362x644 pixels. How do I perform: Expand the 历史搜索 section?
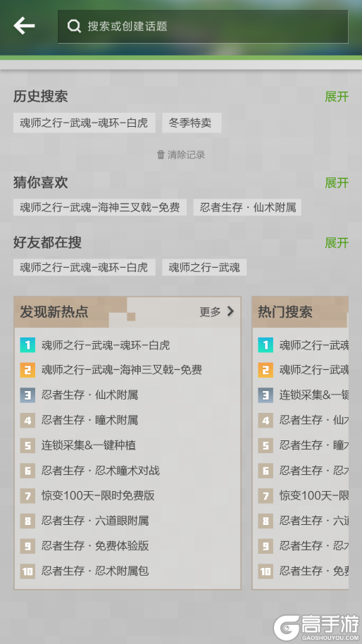point(337,97)
